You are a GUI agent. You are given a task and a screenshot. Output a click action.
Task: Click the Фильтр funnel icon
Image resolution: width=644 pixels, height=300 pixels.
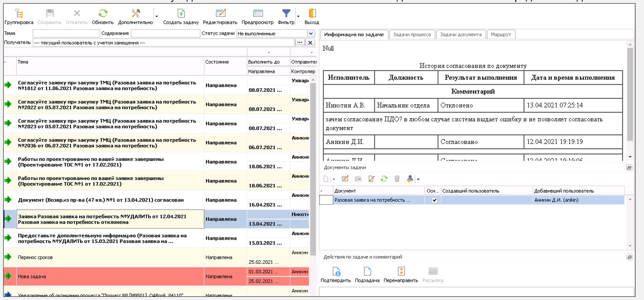[286, 14]
